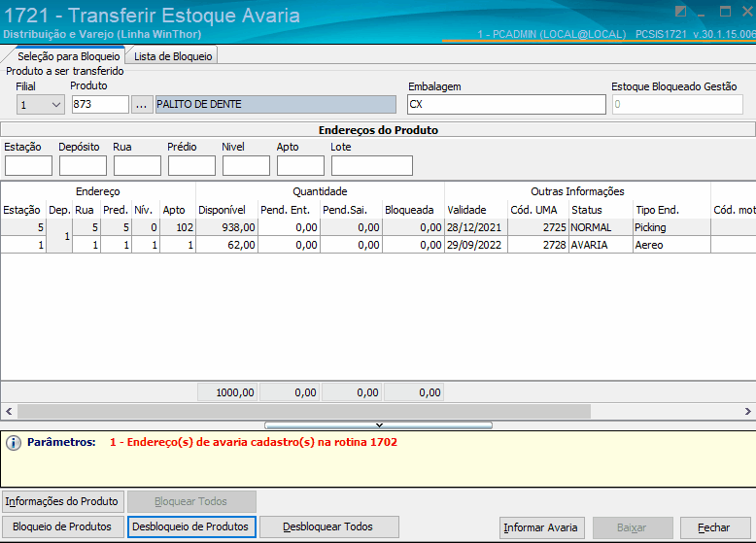756x543 pixels.
Task: Click Desbloquear Todos button
Action: 328,527
